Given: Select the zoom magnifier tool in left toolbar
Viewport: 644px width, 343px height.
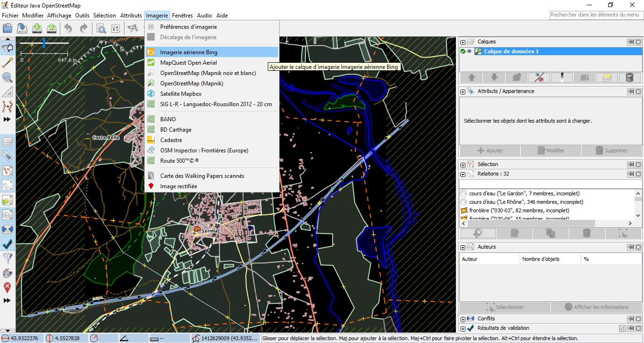Looking at the screenshot, I should pos(8,77).
